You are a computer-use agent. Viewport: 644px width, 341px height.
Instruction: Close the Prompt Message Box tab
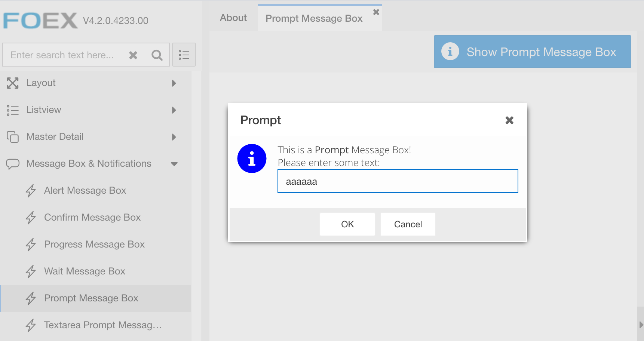376,12
